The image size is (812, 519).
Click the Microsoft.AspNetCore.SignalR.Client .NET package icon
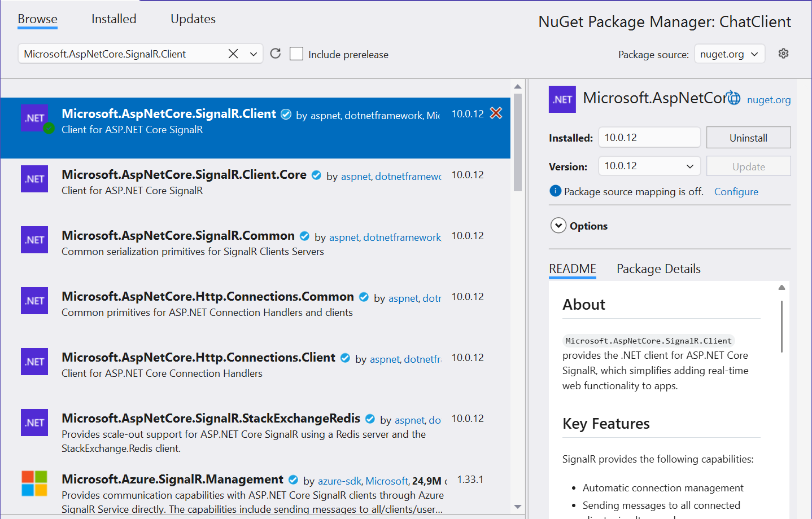(x=34, y=118)
